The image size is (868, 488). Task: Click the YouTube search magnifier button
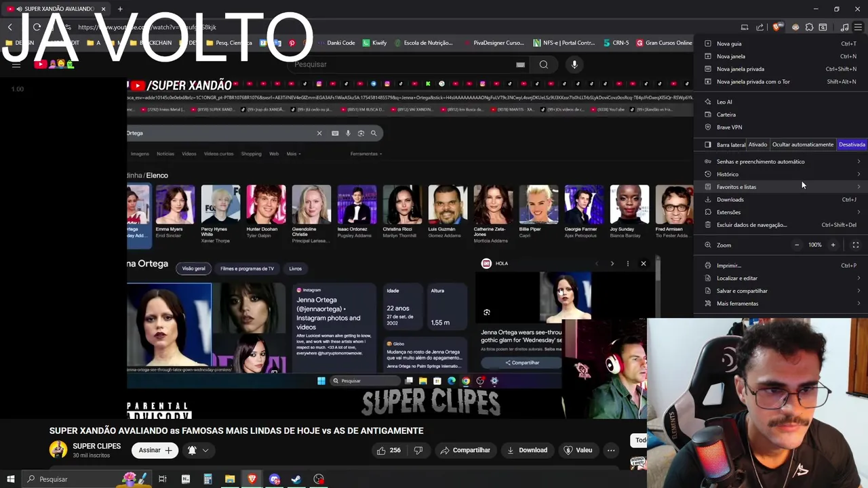[543, 64]
